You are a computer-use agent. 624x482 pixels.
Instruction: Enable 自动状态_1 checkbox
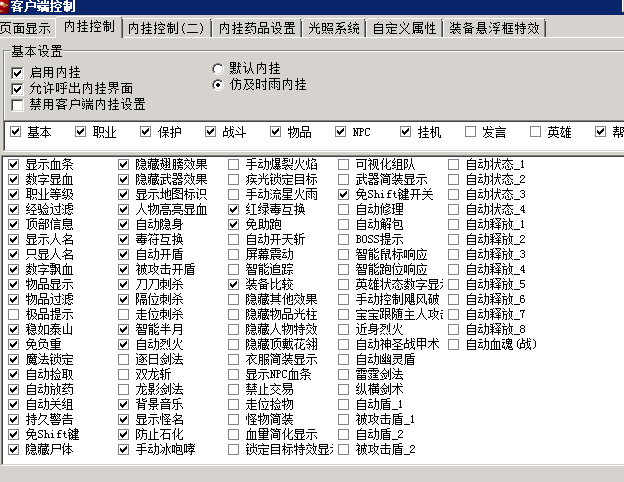(453, 164)
